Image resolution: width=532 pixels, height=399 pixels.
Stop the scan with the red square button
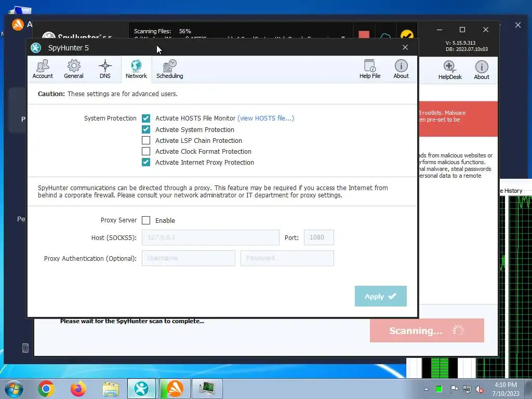(364, 35)
